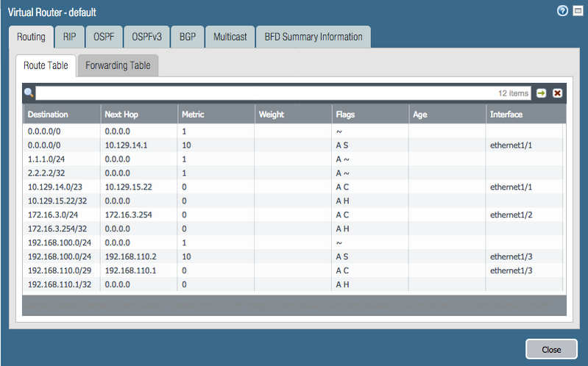Click the green arrow apply filter icon
Image resolution: width=588 pixels, height=366 pixels.
click(x=542, y=93)
